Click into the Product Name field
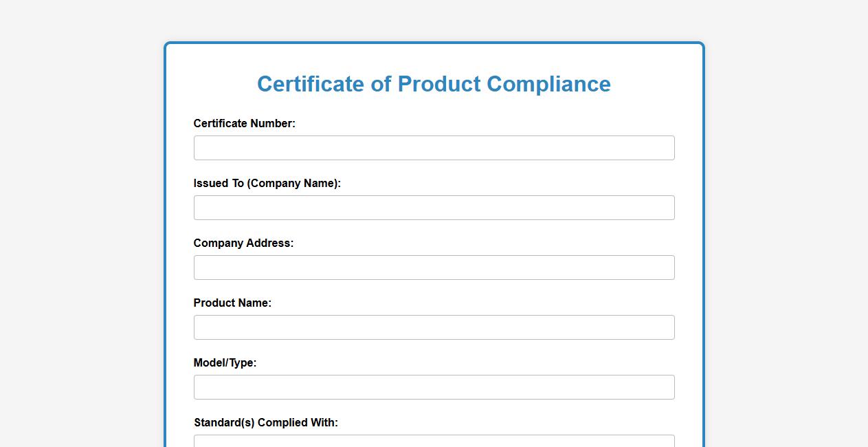 [434, 327]
